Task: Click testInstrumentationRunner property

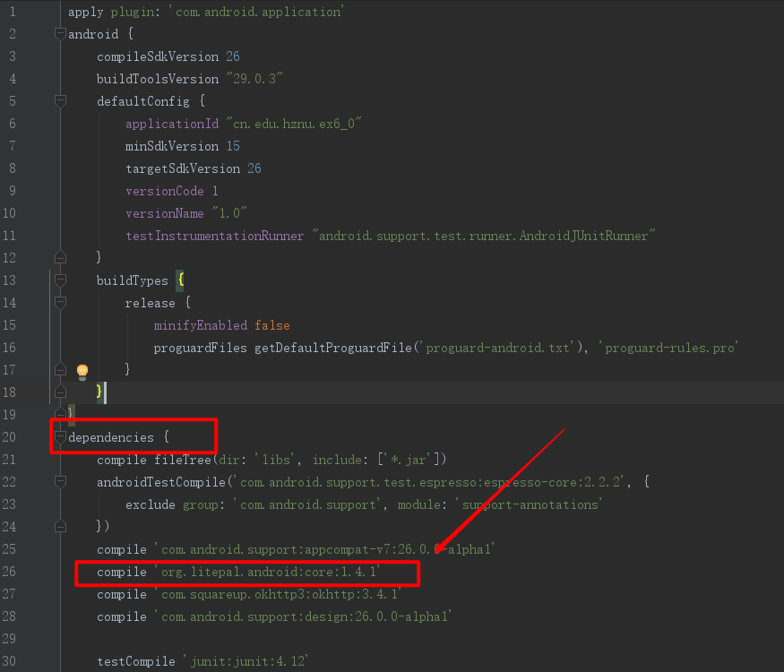Action: 214,236
